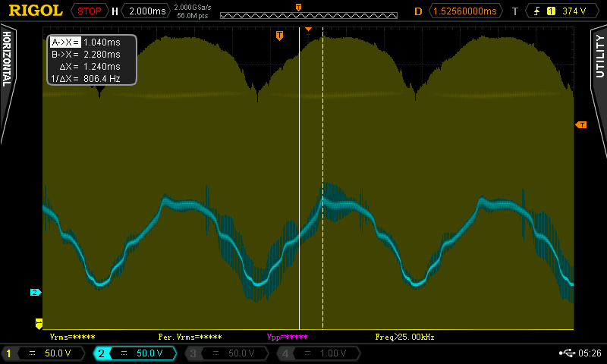Click the magenta Vpp measurement readout
Viewport: 607px width, 364px height.
pyautogui.click(x=287, y=337)
